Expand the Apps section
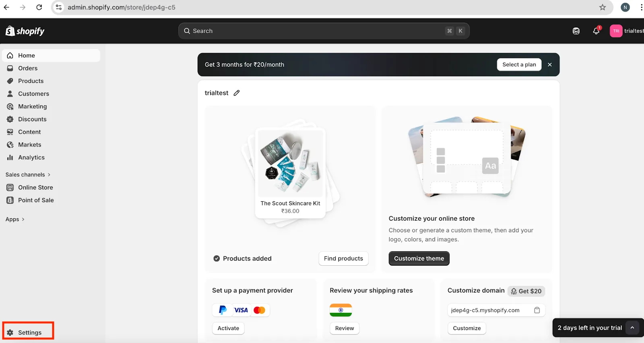The width and height of the screenshot is (644, 343). [x=15, y=219]
